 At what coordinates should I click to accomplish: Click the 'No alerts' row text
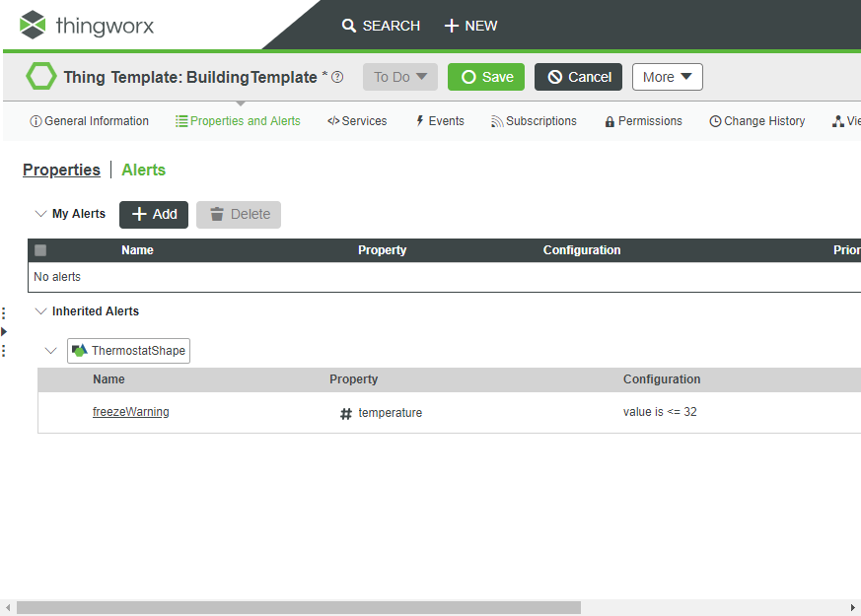pos(57,276)
